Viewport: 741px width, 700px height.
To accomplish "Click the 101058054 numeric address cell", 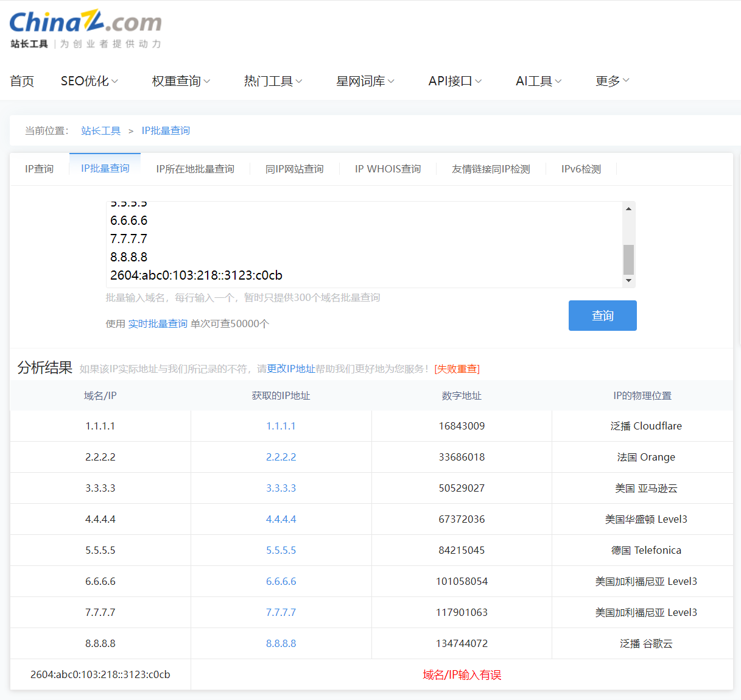I will pos(462,581).
